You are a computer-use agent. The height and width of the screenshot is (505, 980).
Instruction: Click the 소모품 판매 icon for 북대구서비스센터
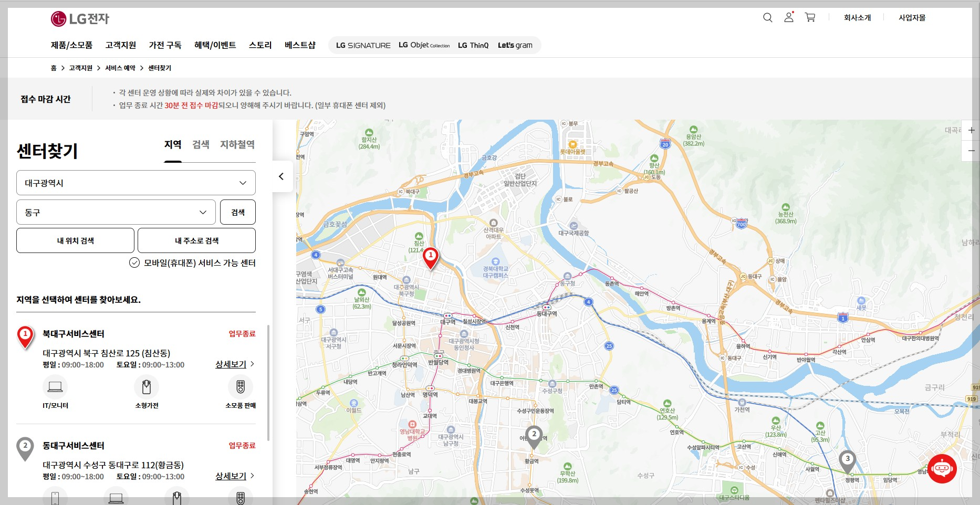pyautogui.click(x=241, y=387)
